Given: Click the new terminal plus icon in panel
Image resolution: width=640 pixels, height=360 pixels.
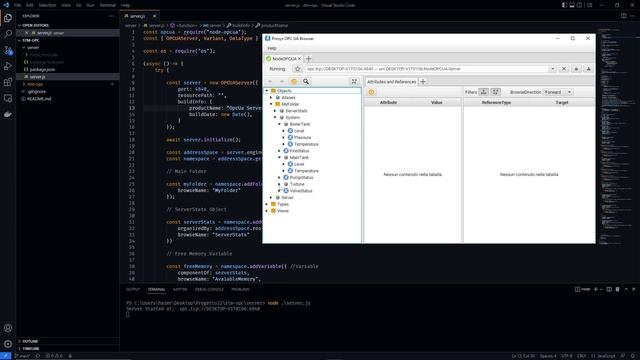Looking at the screenshot, I should pyautogui.click(x=596, y=289).
